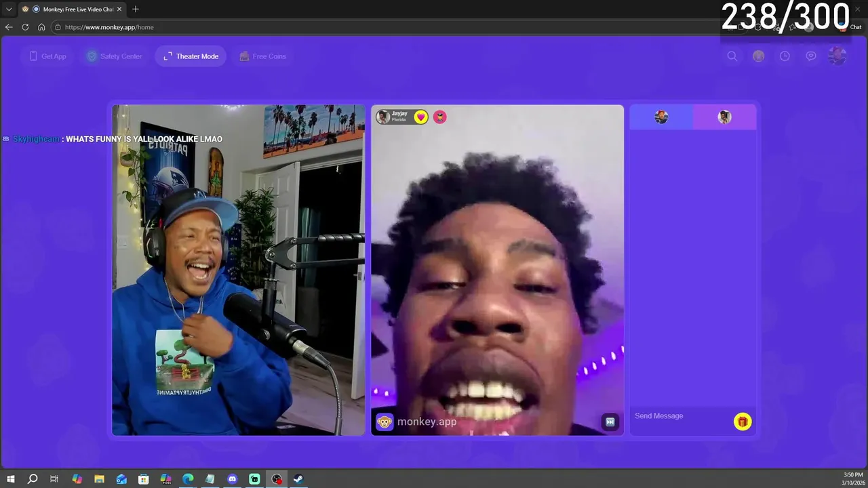Open the tab list dropdown arrow
This screenshot has height=488, width=868.
tap(9, 9)
